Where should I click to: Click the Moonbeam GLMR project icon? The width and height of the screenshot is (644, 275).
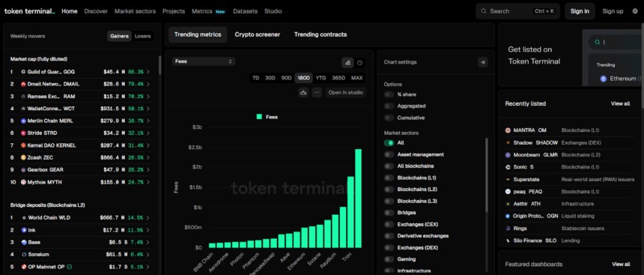pyautogui.click(x=508, y=155)
